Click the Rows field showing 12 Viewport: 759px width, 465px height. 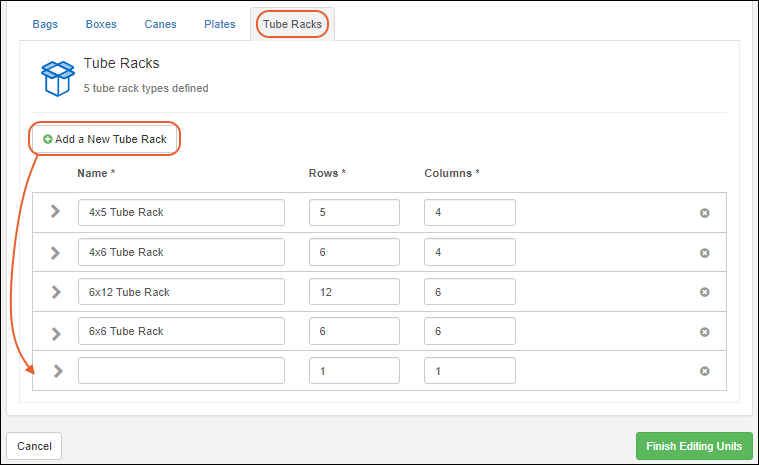[354, 292]
